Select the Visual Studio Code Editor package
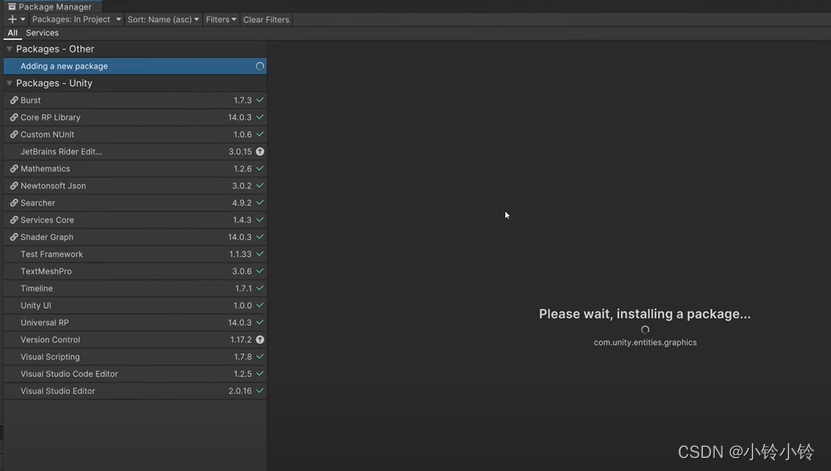Screen dimensions: 831x471 tap(135, 374)
